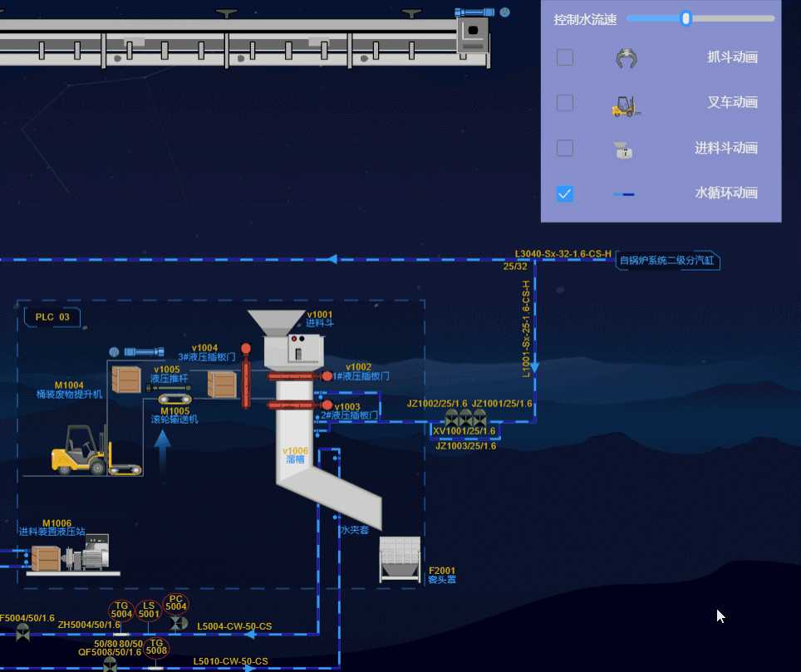Click the crate beside the hydraulic gate
The image size is (801, 672).
click(x=222, y=385)
